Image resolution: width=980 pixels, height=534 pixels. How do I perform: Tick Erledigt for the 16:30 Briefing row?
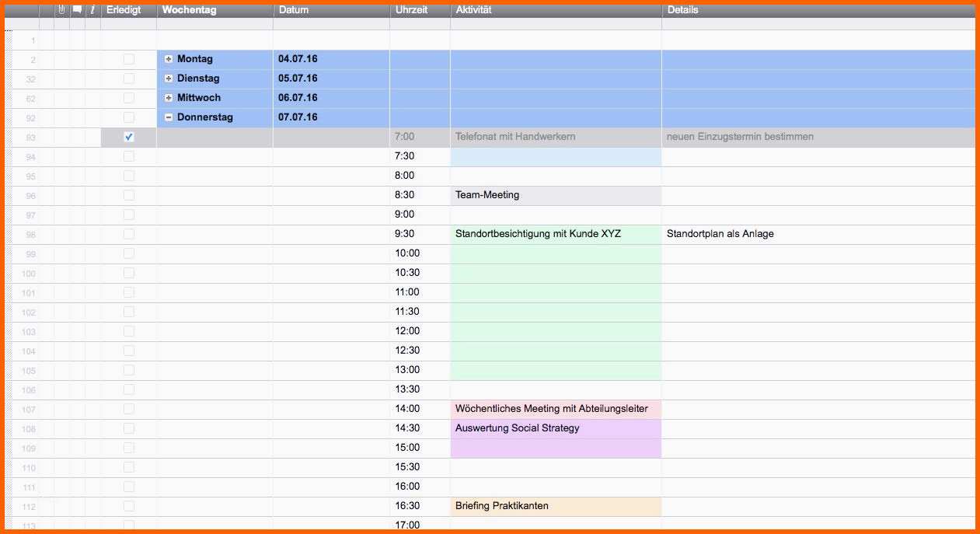[129, 506]
